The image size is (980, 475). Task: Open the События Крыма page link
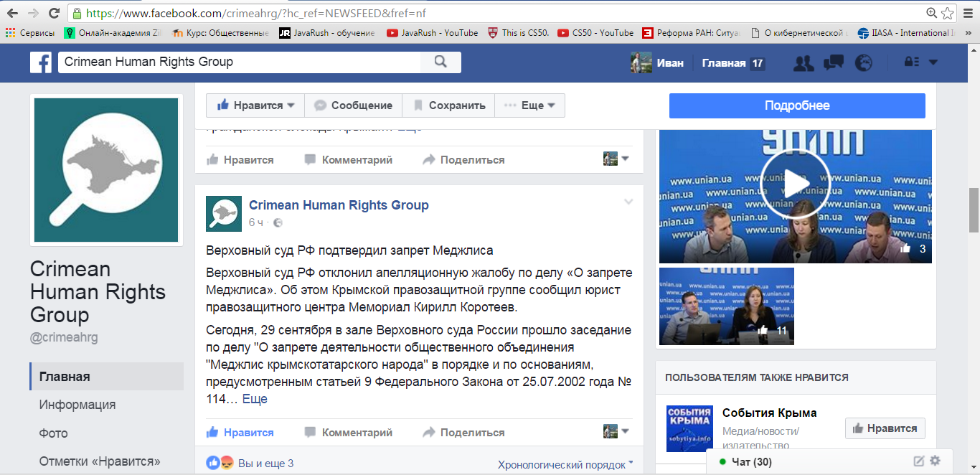770,413
